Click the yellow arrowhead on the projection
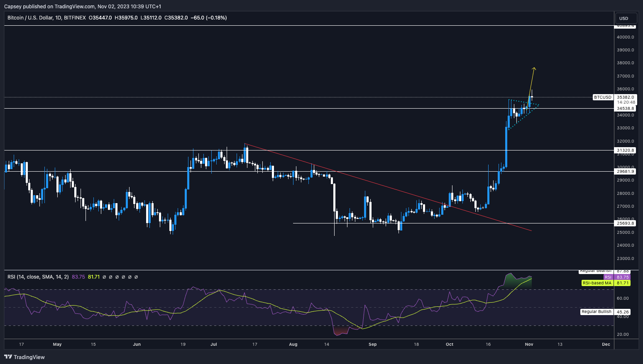Image resolution: width=643 pixels, height=364 pixels. click(x=534, y=68)
